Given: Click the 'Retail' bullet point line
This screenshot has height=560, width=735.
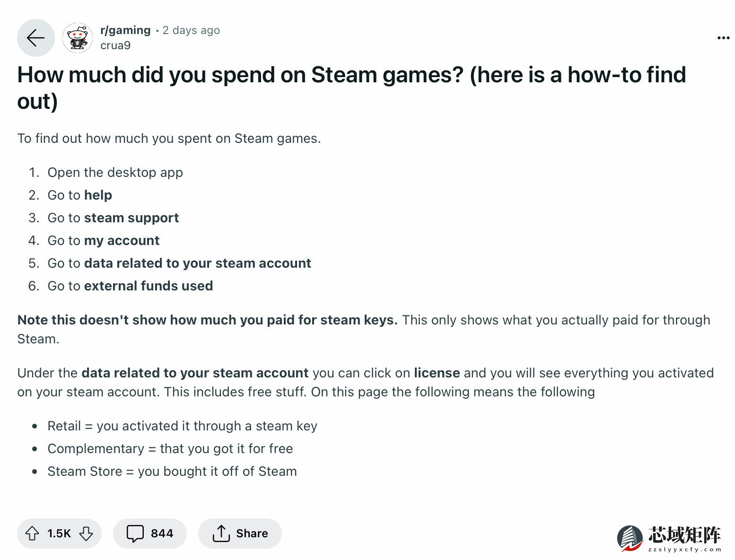Looking at the screenshot, I should click(182, 426).
